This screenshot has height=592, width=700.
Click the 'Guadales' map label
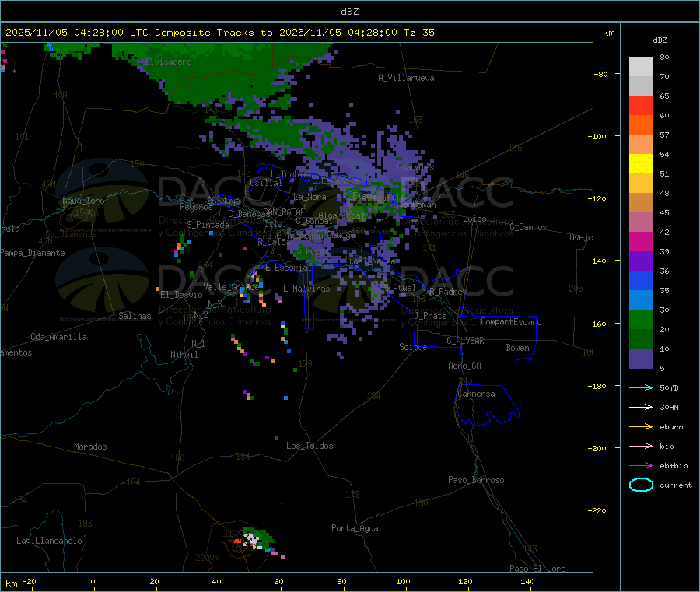[415, 167]
